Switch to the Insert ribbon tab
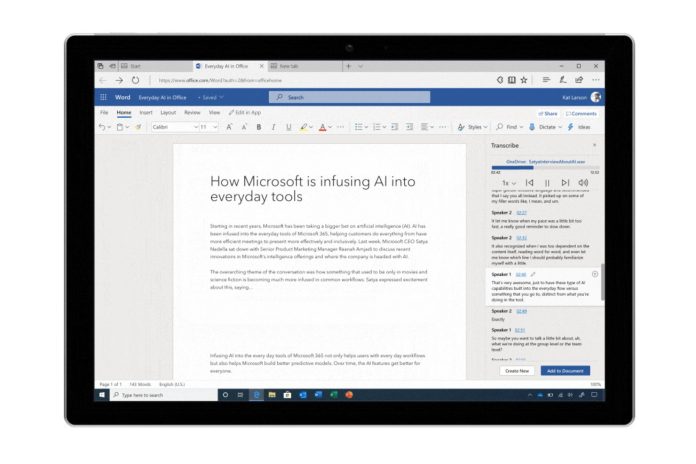Screen dimensions: 696x464 pyautogui.click(x=146, y=113)
